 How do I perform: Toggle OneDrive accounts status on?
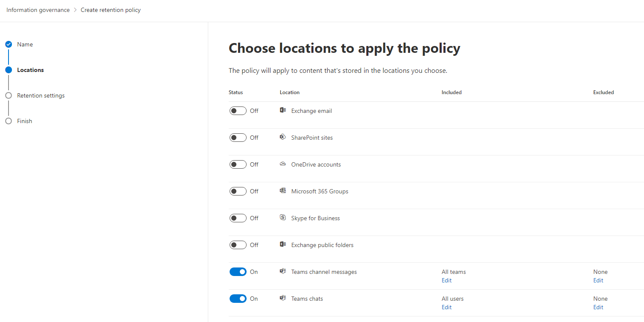click(238, 164)
